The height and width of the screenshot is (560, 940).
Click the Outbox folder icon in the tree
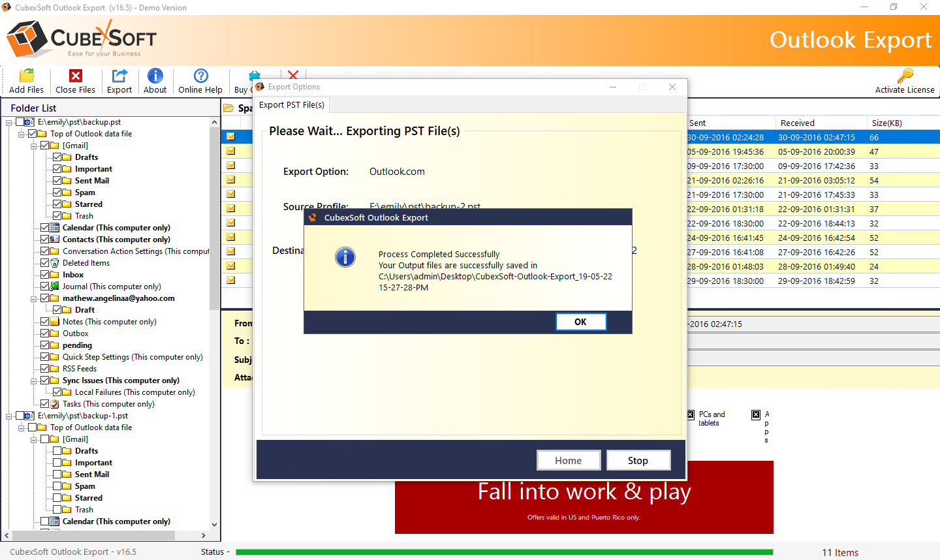(55, 334)
